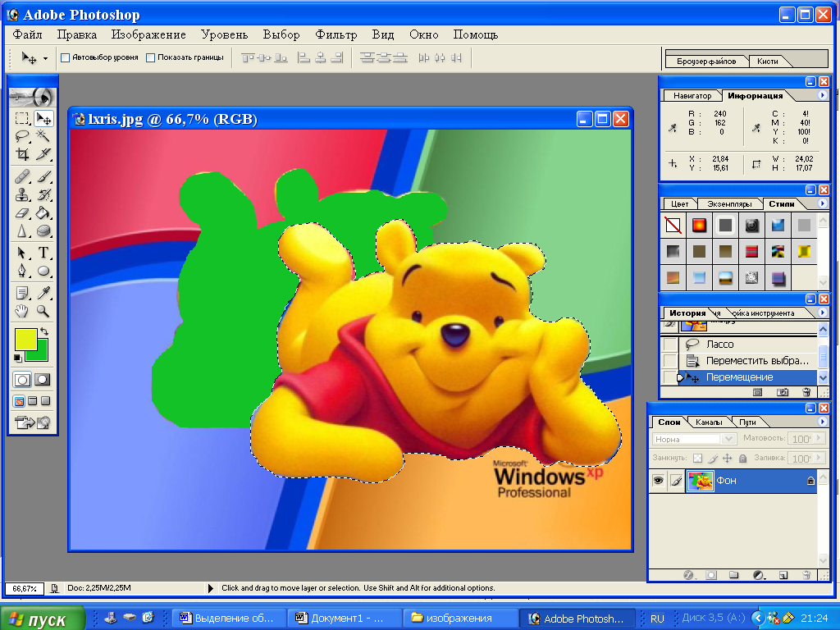Toggle lock all in Layers panel
The width and height of the screenshot is (840, 630).
(x=742, y=458)
